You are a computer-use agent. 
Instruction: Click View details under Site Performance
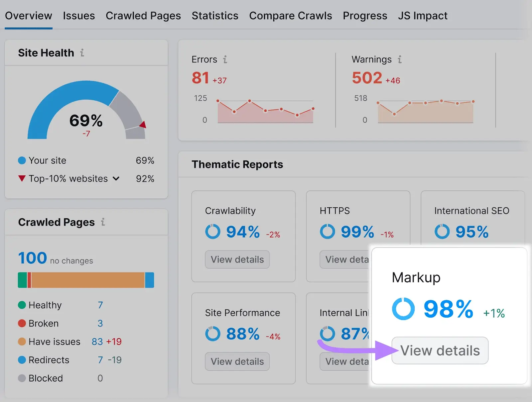tap(237, 361)
